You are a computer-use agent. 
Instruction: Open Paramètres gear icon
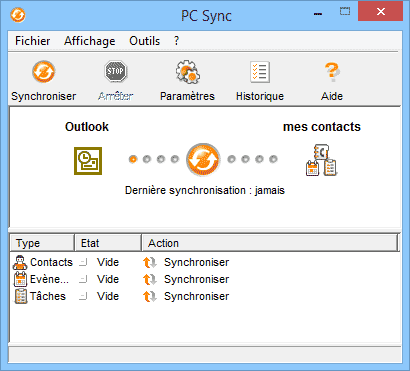[188, 72]
